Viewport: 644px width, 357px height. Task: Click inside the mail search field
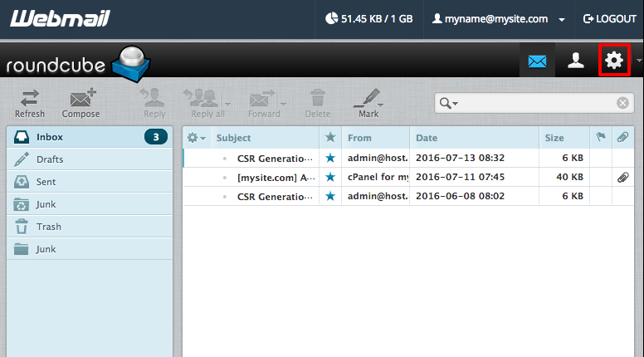click(x=537, y=103)
